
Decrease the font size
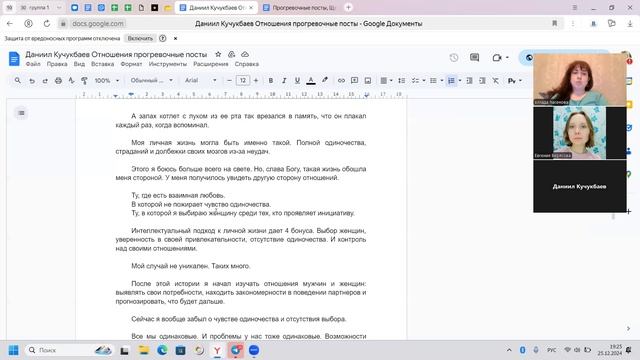click(229, 81)
